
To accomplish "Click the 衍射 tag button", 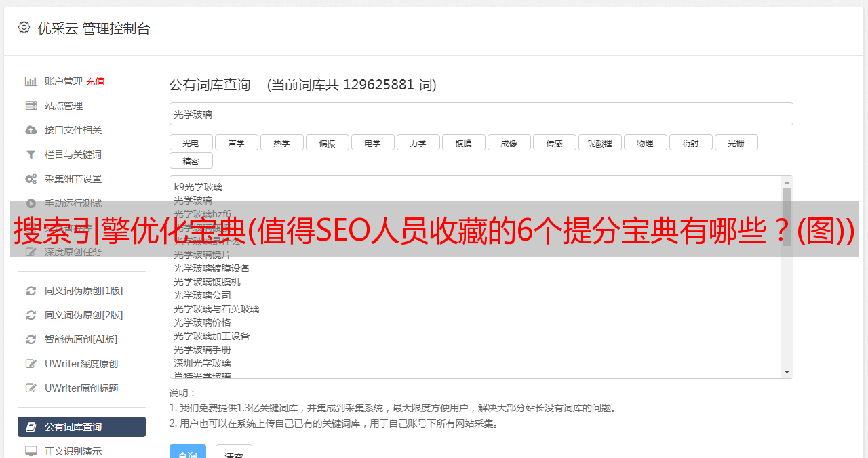I will click(690, 142).
